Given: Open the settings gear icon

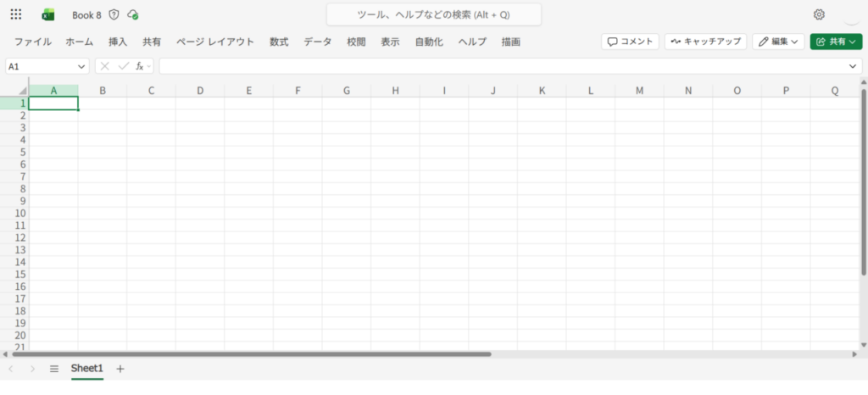Looking at the screenshot, I should 819,14.
